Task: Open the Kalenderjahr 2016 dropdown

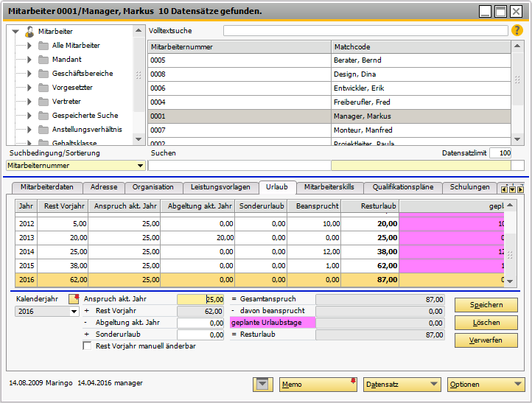Action: [74, 312]
